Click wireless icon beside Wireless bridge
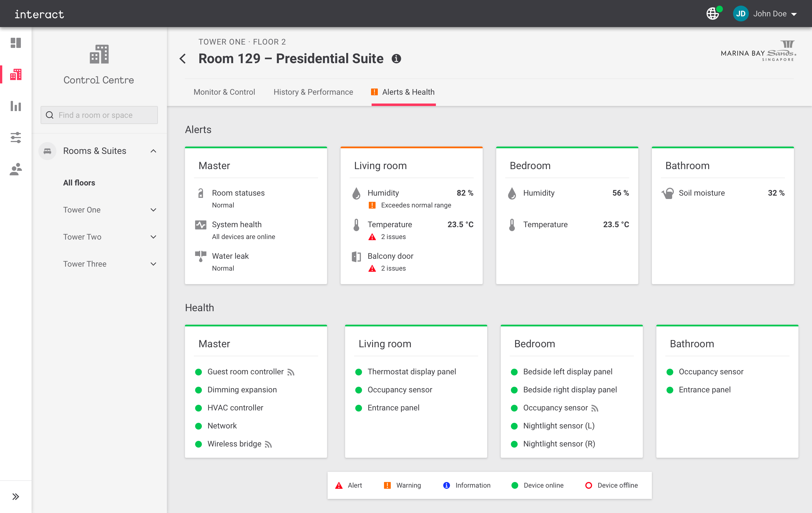The image size is (812, 513). coord(268,444)
